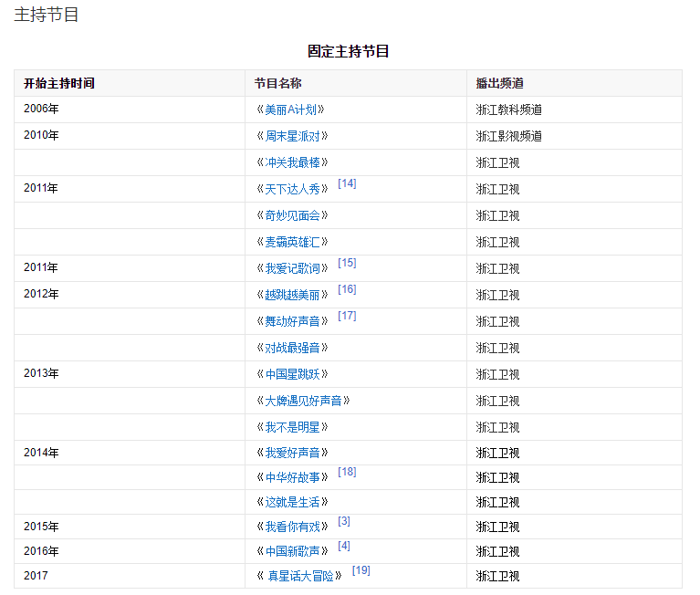Select the 麦霸英雄汇 link
This screenshot has height=595, width=700.
point(292,242)
